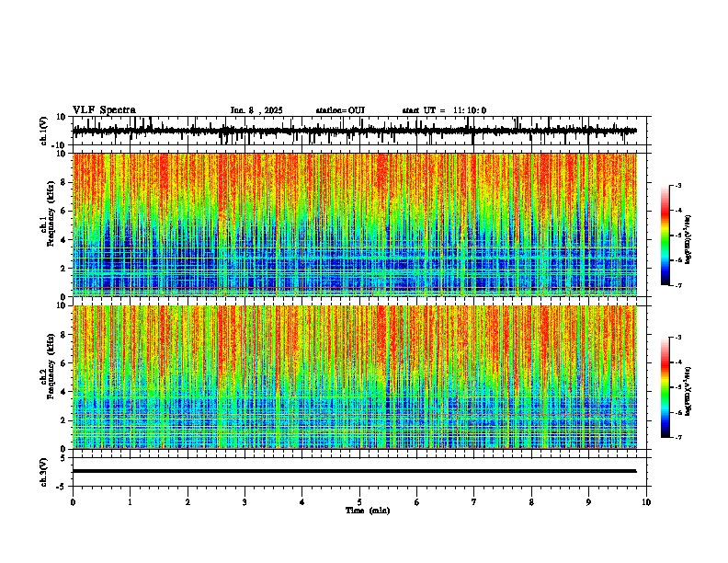Select the date text ending in 2025
The width and height of the screenshot is (728, 563).
click(256, 110)
